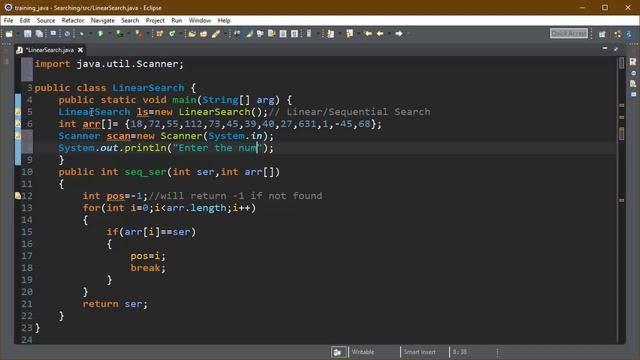Click the green Run button icon
The height and width of the screenshot is (360, 640).
pos(100,33)
